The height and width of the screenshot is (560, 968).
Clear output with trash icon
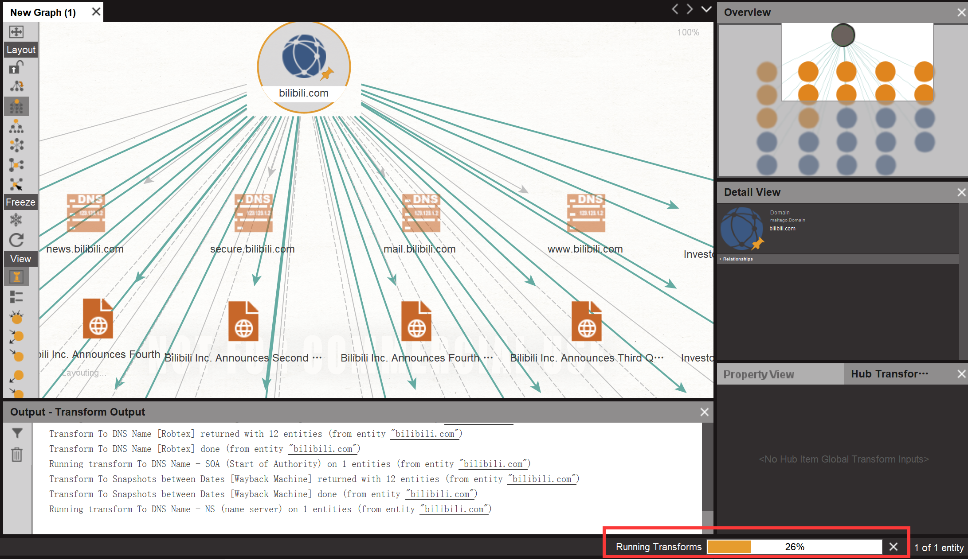pyautogui.click(x=17, y=455)
